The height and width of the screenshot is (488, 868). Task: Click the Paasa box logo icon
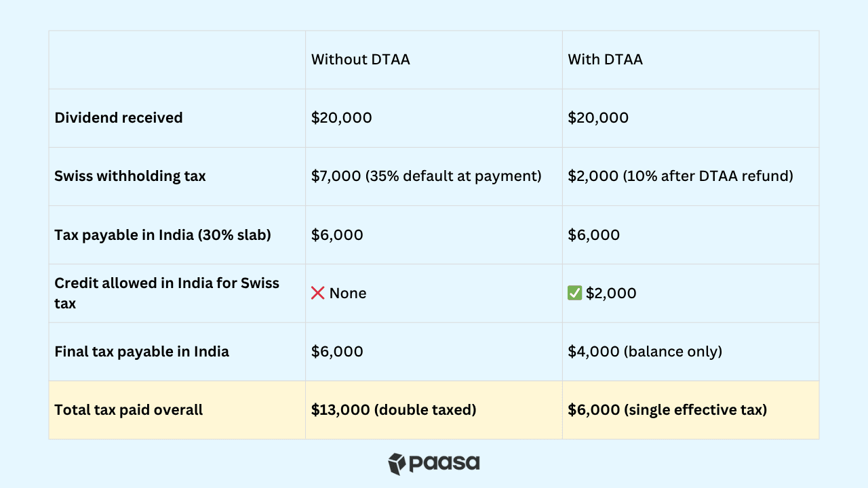[x=397, y=464]
